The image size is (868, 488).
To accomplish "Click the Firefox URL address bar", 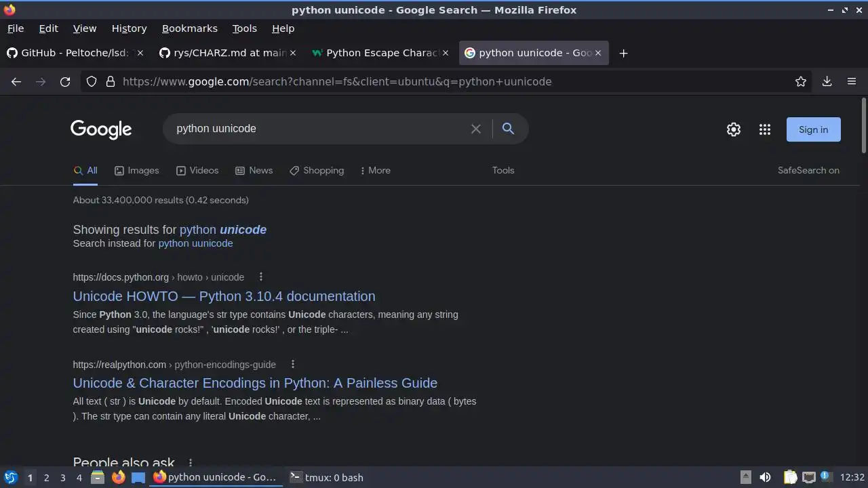I will point(448,81).
